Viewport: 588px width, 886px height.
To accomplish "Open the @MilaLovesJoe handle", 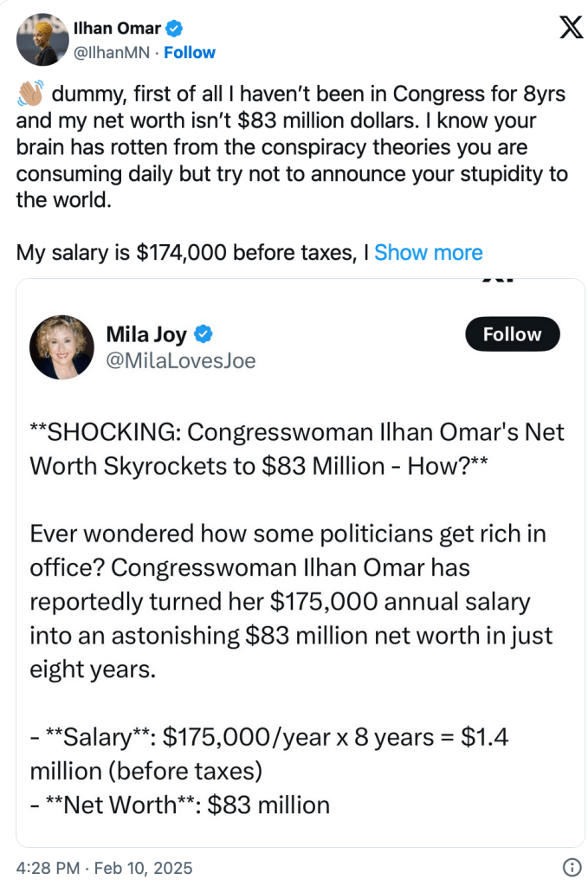I will click(180, 360).
